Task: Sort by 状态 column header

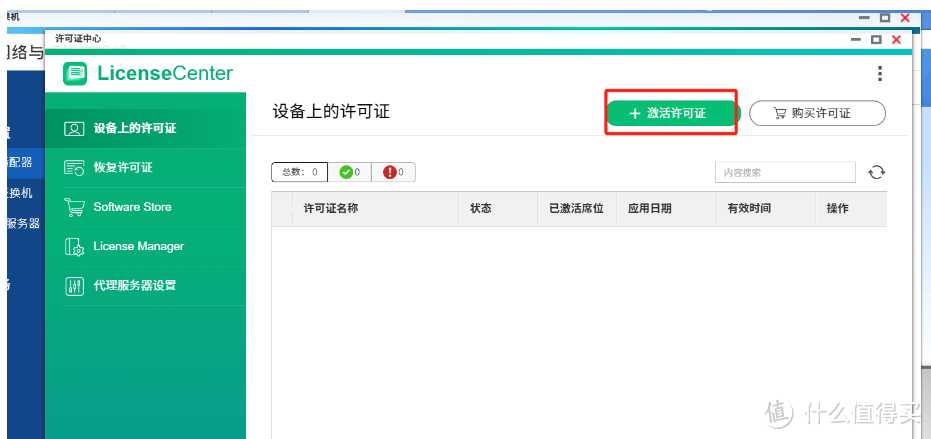Action: click(480, 209)
